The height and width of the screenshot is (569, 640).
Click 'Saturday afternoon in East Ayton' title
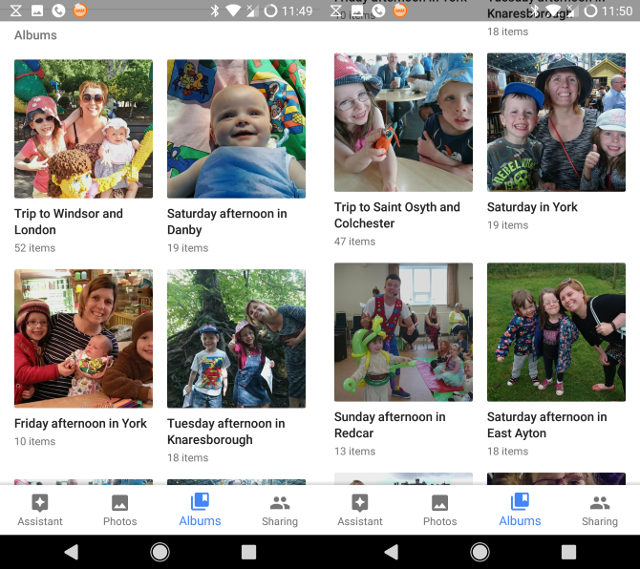pyautogui.click(x=547, y=425)
